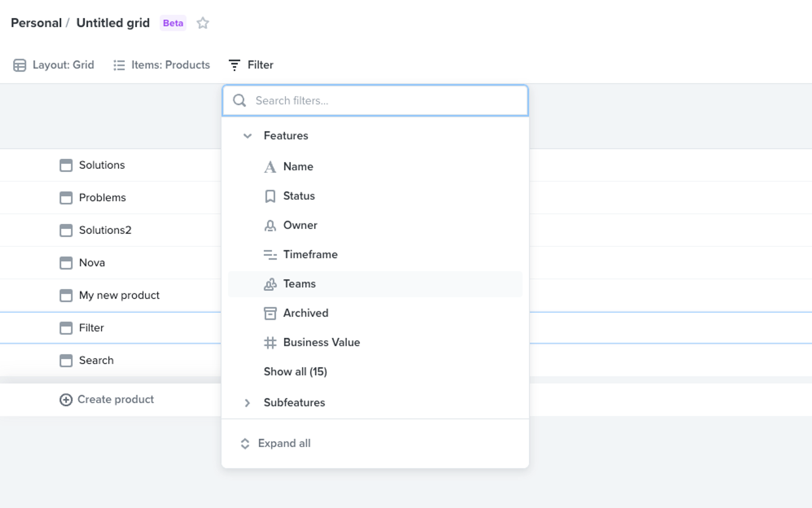Select the Owner person icon
This screenshot has height=508, width=812.
click(270, 225)
